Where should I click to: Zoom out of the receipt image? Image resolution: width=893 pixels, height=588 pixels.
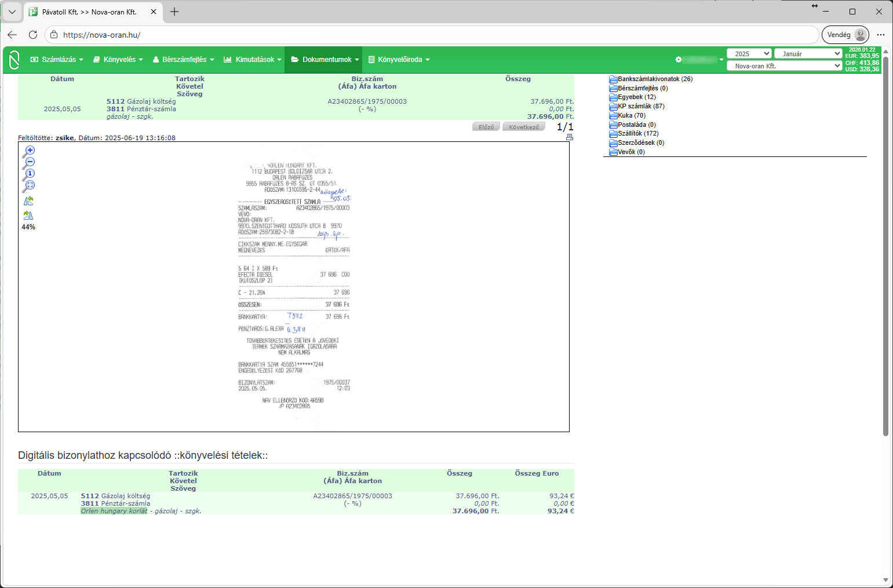28,163
